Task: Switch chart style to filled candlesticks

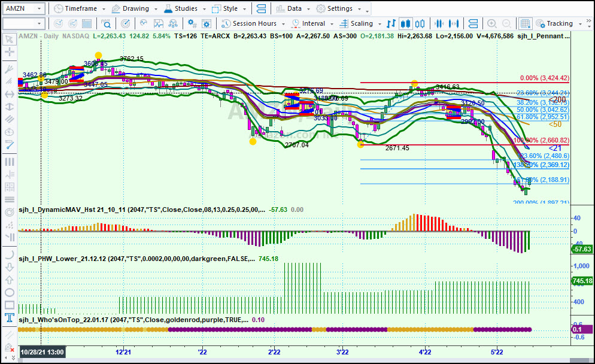Action: (x=405, y=23)
